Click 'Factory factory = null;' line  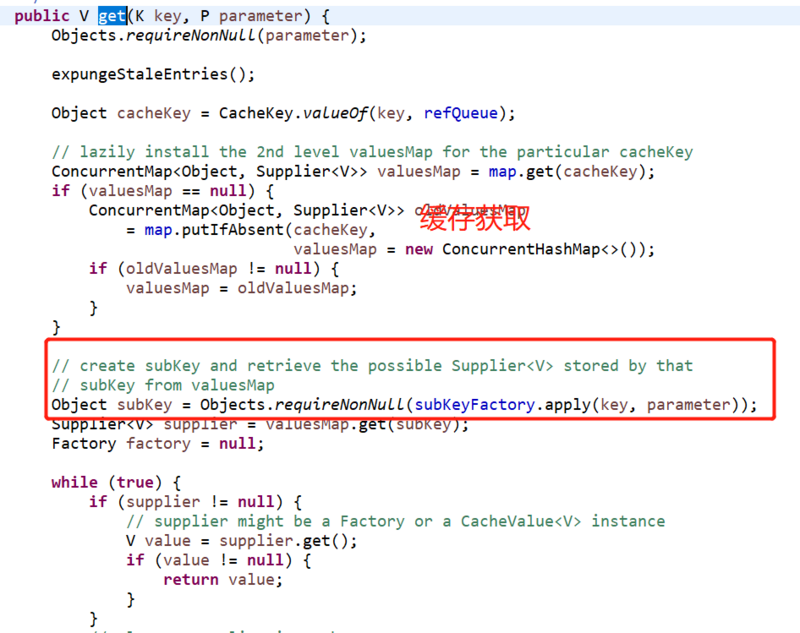(x=158, y=444)
